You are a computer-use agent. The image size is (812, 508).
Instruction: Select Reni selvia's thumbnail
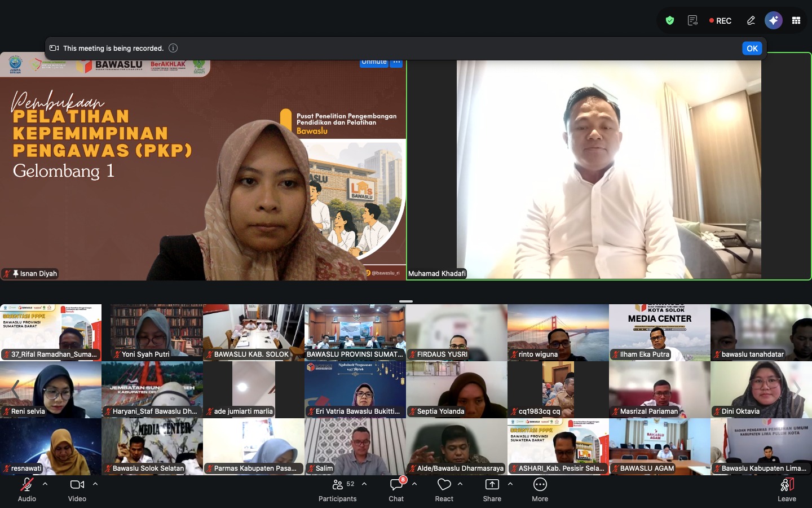[51, 389]
